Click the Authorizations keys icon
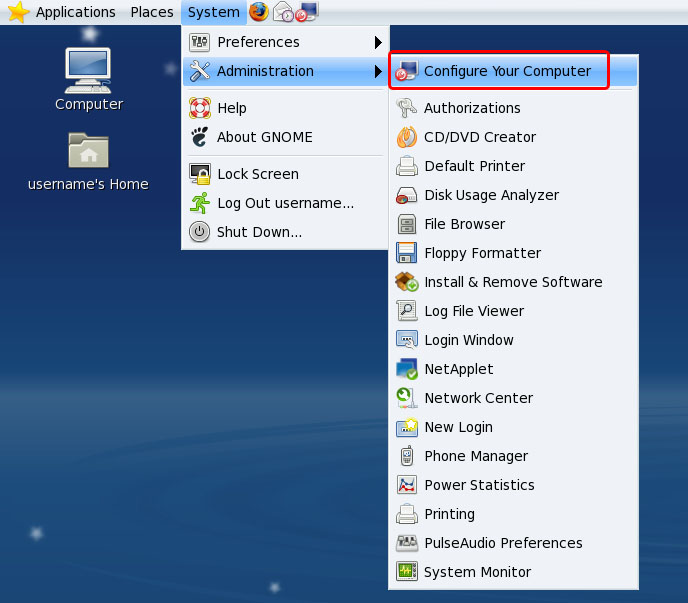This screenshot has height=603, width=688. [x=407, y=108]
